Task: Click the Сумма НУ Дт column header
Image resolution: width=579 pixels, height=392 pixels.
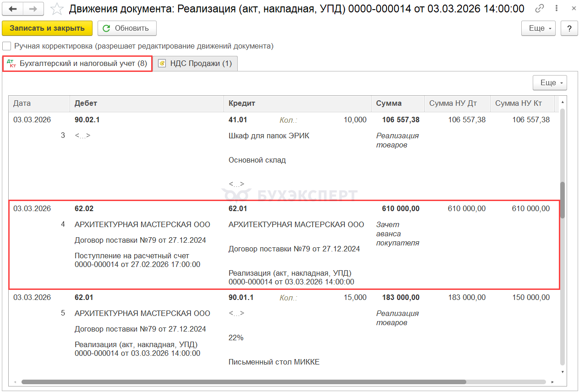Action: point(457,103)
